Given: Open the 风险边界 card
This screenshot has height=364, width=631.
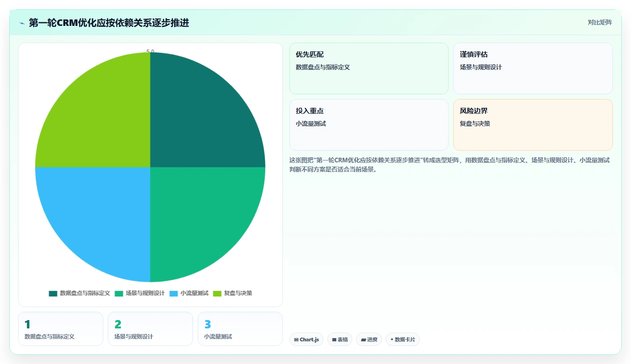Looking at the screenshot, I should (533, 125).
